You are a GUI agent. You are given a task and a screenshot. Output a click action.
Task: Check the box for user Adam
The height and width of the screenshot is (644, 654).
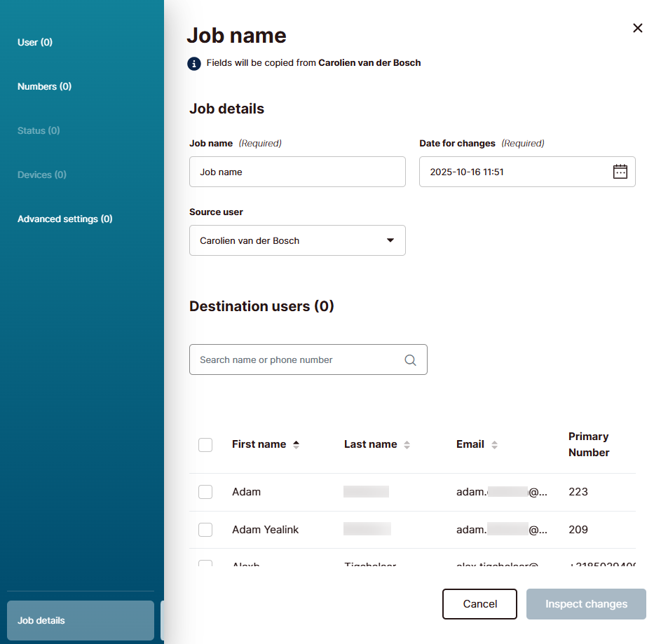point(205,492)
